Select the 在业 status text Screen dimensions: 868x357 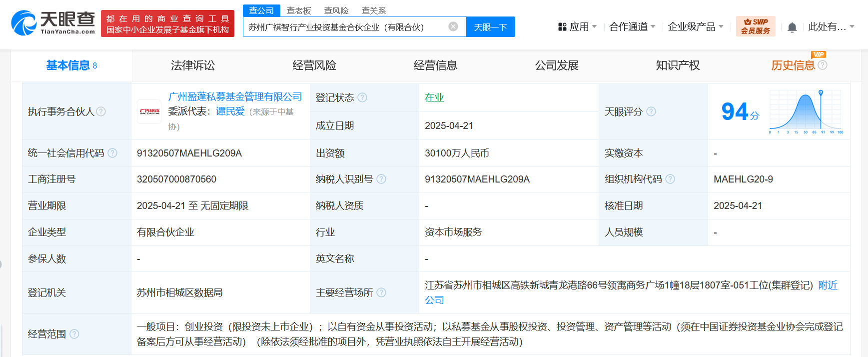[434, 97]
